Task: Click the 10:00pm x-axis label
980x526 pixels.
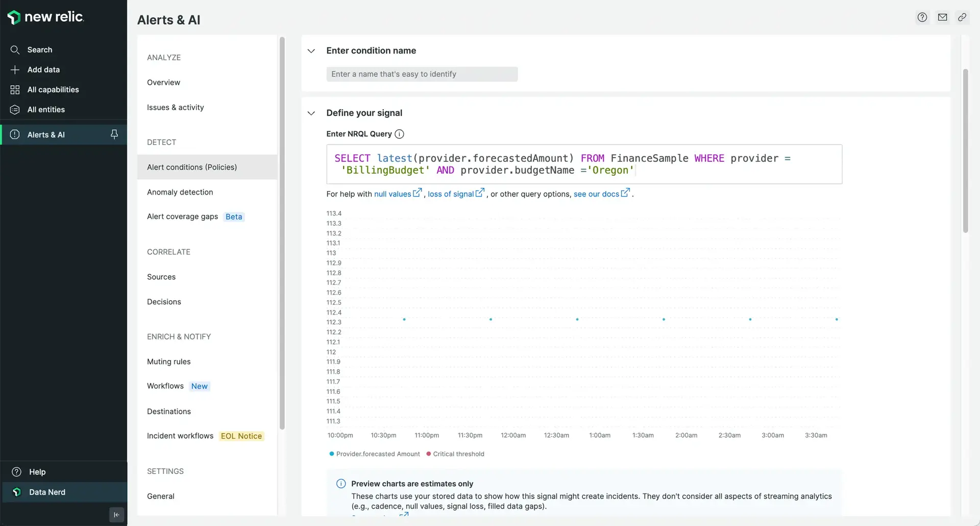Action: tap(340, 435)
